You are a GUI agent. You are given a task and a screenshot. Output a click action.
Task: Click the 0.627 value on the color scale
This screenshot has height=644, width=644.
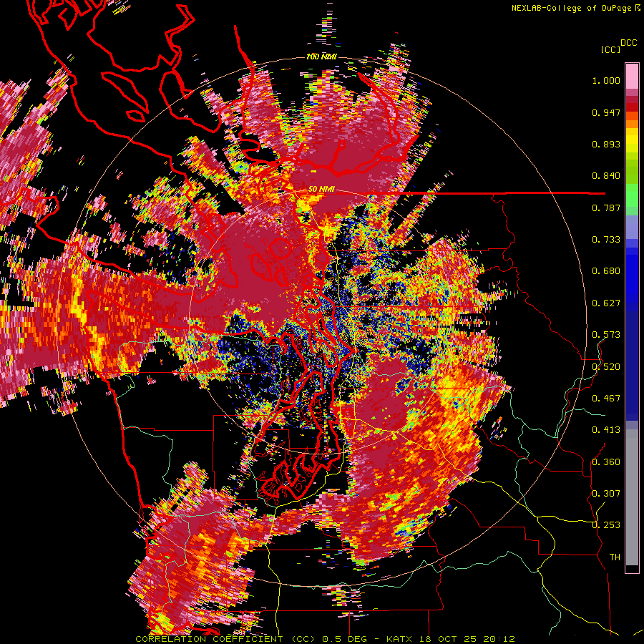click(606, 303)
